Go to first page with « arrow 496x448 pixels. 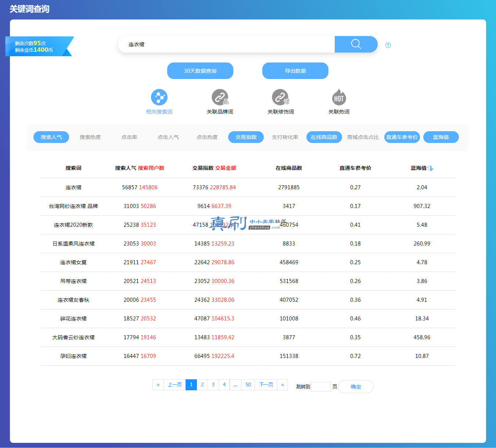click(x=158, y=385)
